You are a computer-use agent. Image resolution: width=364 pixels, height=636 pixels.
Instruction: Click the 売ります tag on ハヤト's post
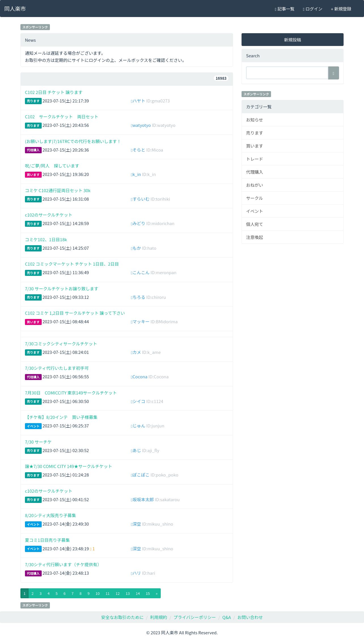(x=33, y=101)
